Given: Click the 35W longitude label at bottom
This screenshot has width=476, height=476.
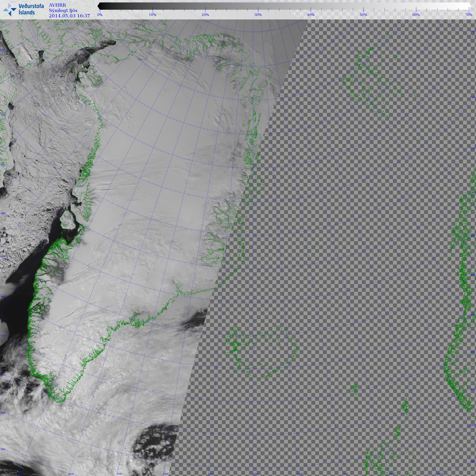Looking at the screenshot, I should [x=119, y=474].
